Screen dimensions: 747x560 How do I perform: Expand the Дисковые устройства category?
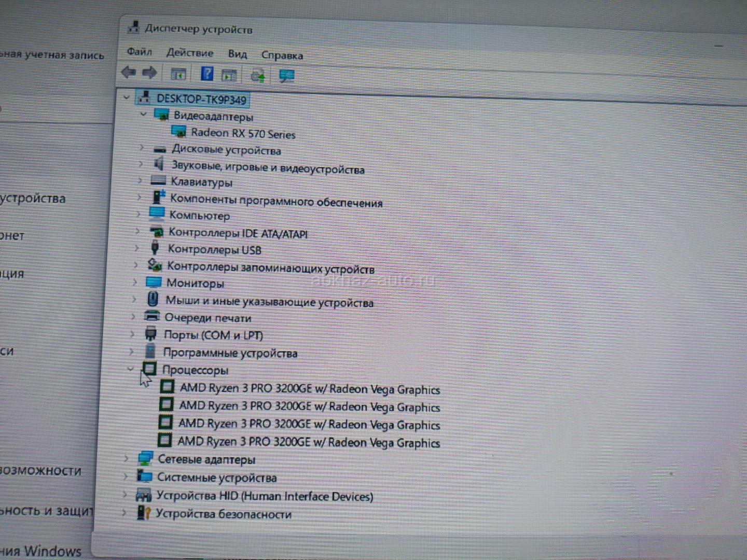point(141,148)
